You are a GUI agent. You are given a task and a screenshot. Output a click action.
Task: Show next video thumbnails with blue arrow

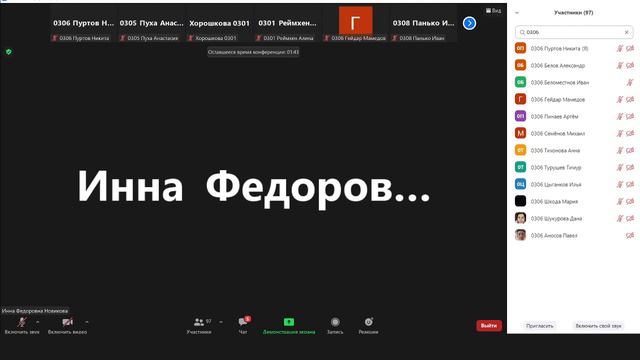tap(469, 23)
